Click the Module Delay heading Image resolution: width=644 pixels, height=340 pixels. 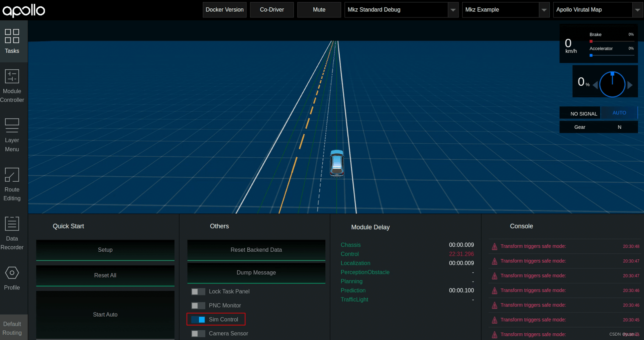tap(370, 227)
